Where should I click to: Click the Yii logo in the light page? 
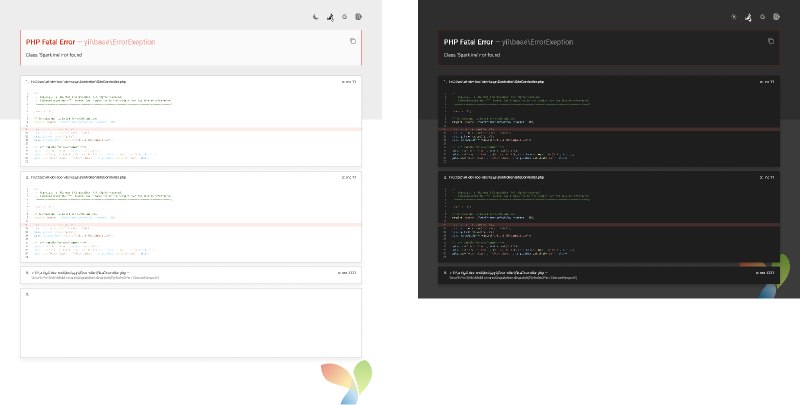coord(346,382)
